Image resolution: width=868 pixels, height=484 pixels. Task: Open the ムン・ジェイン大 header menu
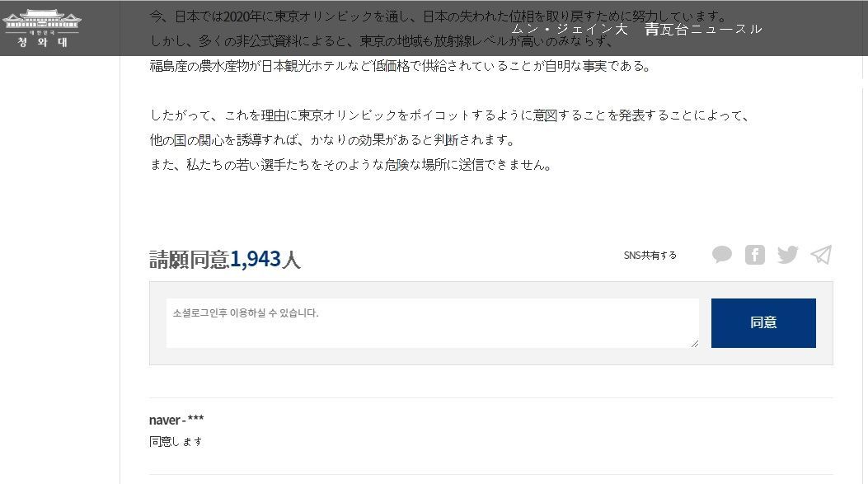[570, 30]
